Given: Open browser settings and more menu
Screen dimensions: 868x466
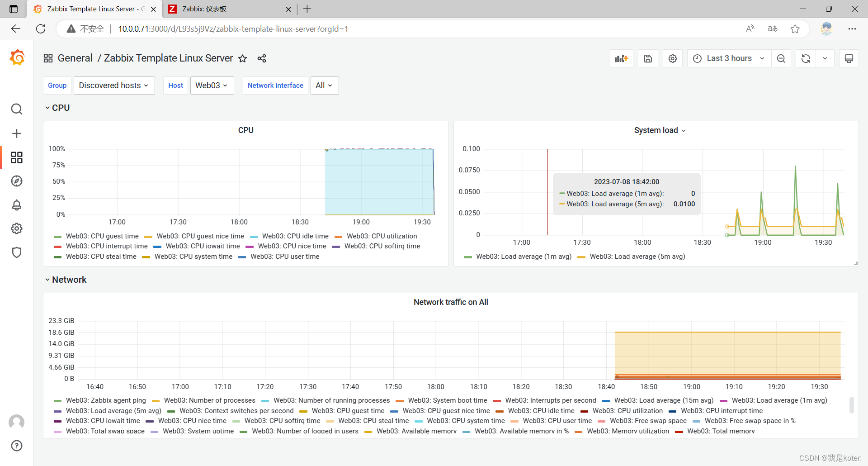Looking at the screenshot, I should point(852,29).
